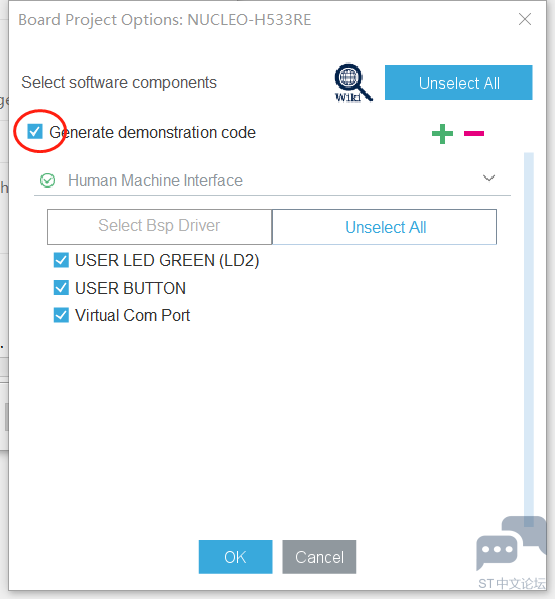The width and height of the screenshot is (555, 599).
Task: Click the Cancel button
Action: pyautogui.click(x=319, y=557)
